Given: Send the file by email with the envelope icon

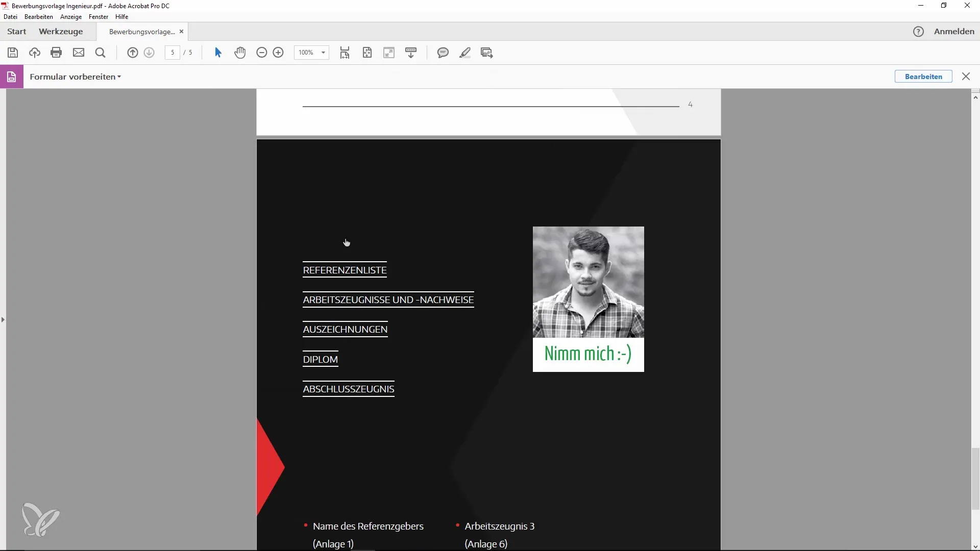Looking at the screenshot, I should [x=79, y=53].
